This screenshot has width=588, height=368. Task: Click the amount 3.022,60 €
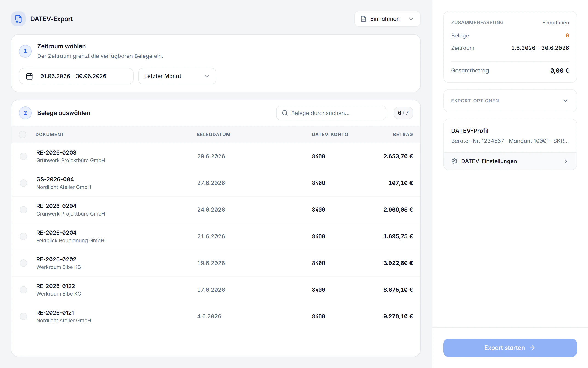(398, 263)
